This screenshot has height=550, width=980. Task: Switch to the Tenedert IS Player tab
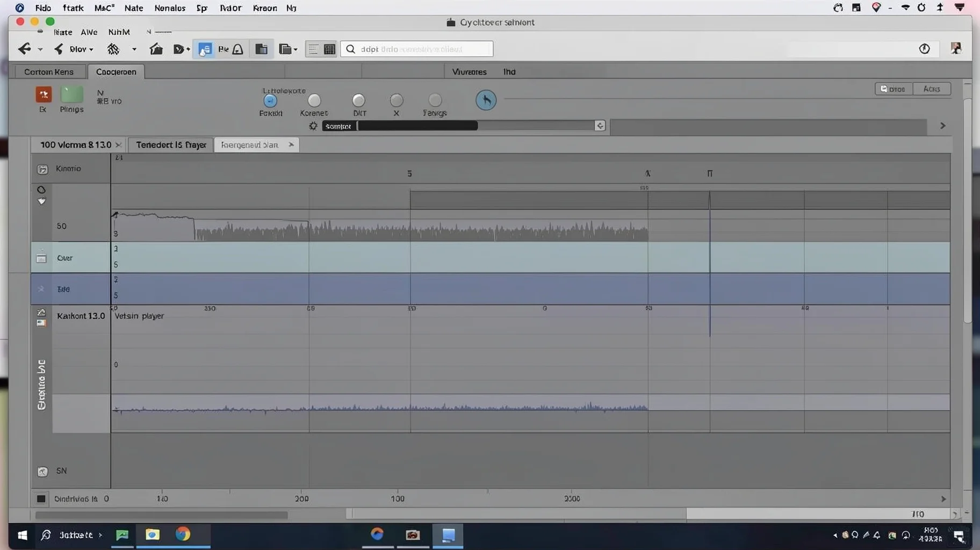point(171,145)
